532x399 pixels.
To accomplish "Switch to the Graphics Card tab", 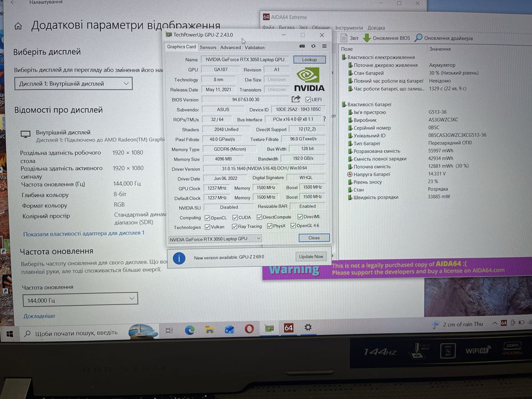I will pyautogui.click(x=181, y=47).
